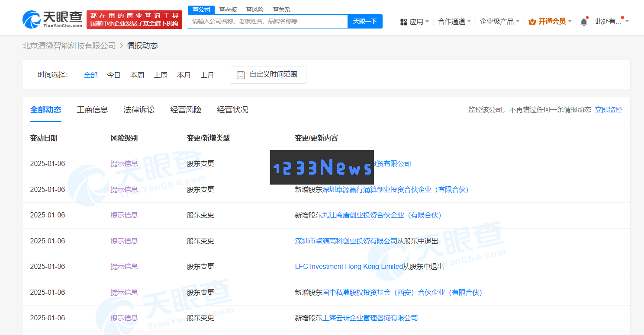Screen dimensions: 644x335
Task: Open 深圳市卓源高科创业投资有限公司 link
Action: point(346,241)
